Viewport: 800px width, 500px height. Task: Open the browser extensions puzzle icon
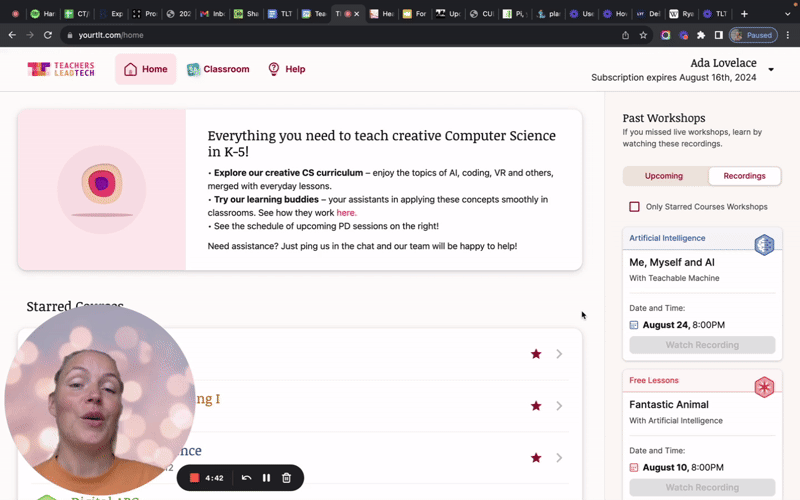pyautogui.click(x=701, y=35)
